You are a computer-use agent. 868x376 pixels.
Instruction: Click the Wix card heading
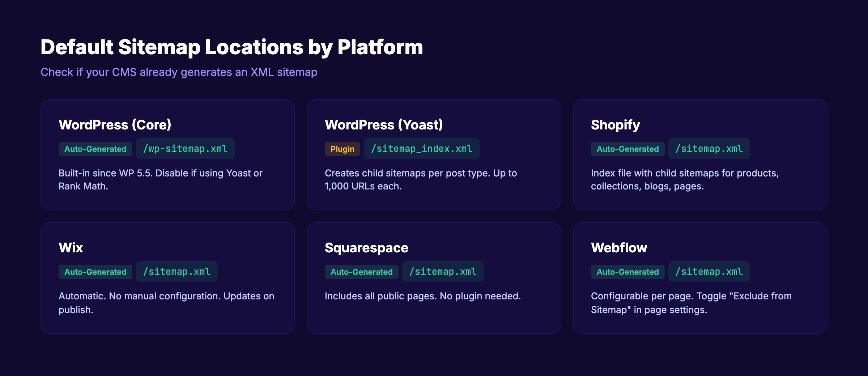point(71,247)
